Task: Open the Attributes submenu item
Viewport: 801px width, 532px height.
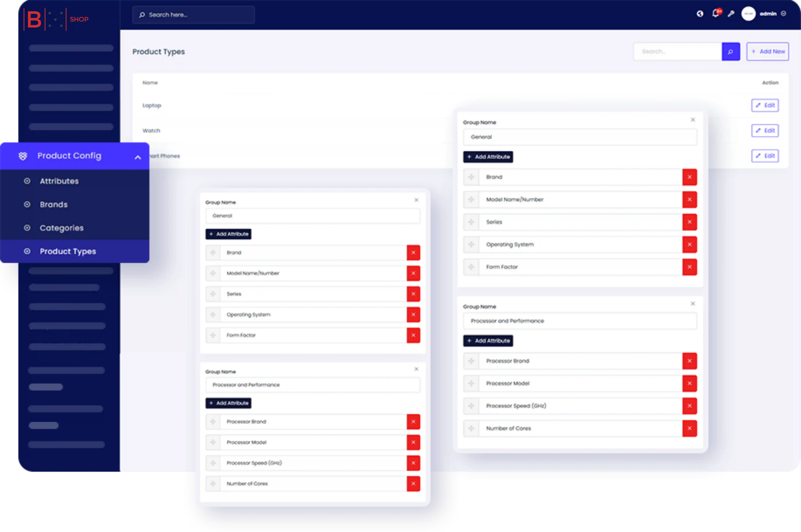Action: (x=59, y=181)
